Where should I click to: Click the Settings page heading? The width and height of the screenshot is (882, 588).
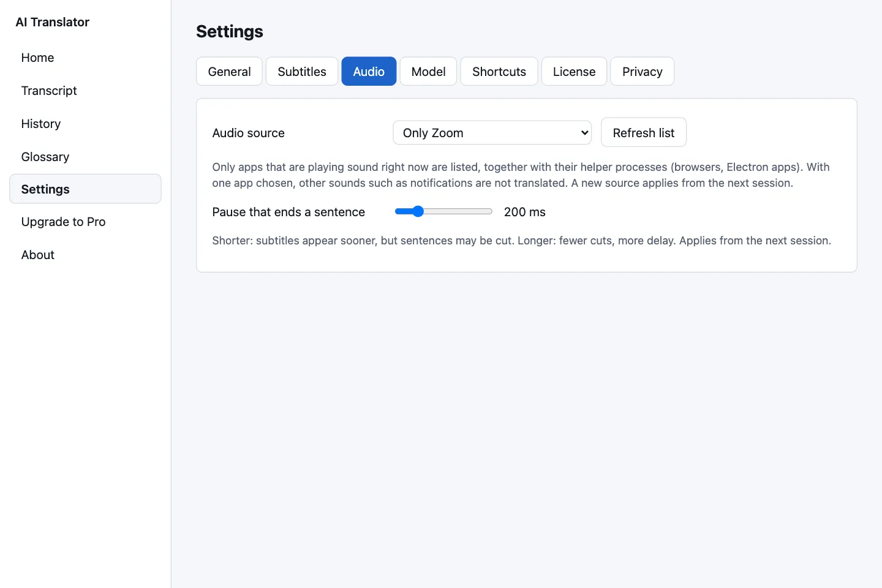click(x=230, y=31)
